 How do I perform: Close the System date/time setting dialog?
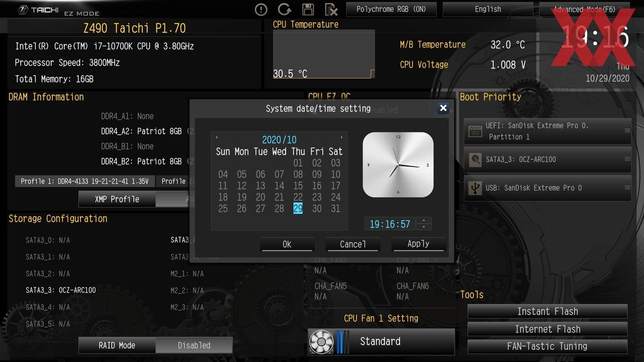coord(443,108)
